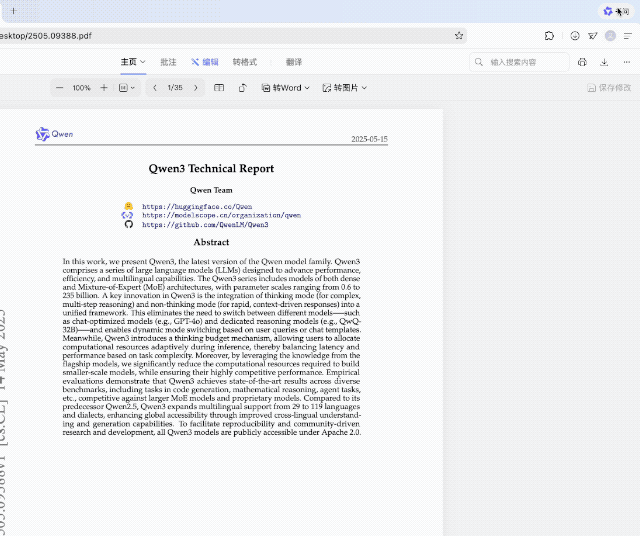This screenshot has height=536, width=640.
Task: Switch to the 批注 annotation tab
Action: point(168,62)
